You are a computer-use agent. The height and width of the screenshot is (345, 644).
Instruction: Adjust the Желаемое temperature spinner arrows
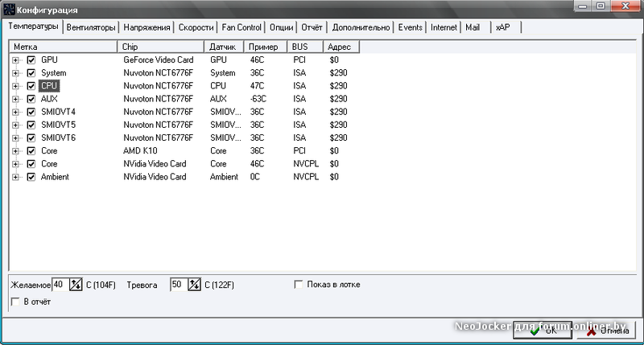76,285
